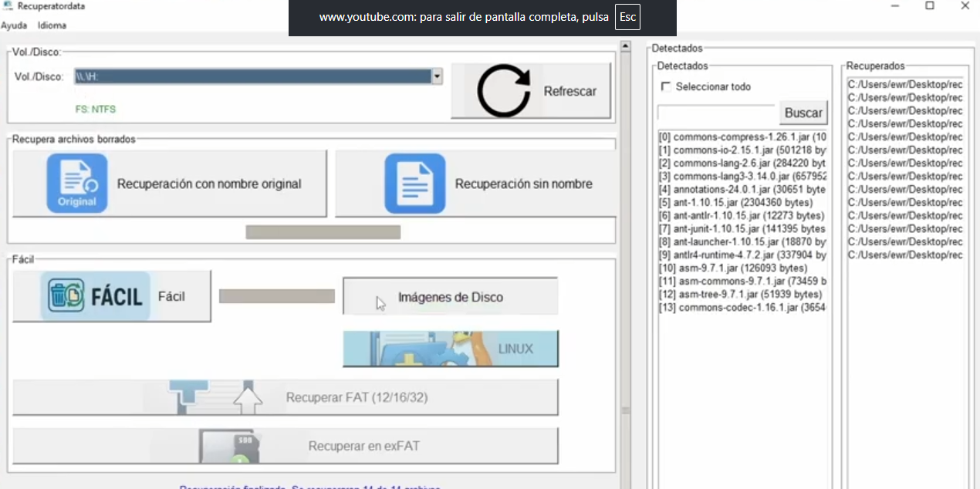The height and width of the screenshot is (489, 980).
Task: Enable the Seleccionar todo checkbox
Action: point(667,86)
